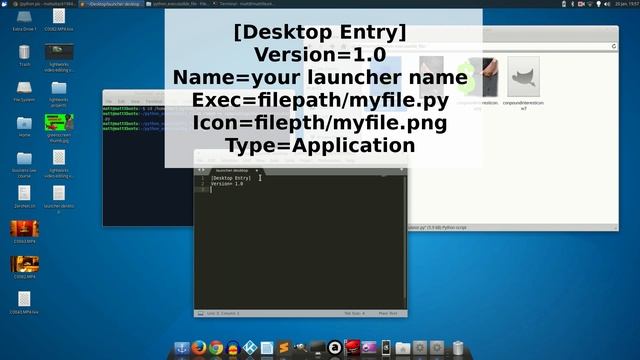Image resolution: width=640 pixels, height=360 pixels.
Task: Switch to the Terminal window via taskbar
Action: [x=244, y=4]
